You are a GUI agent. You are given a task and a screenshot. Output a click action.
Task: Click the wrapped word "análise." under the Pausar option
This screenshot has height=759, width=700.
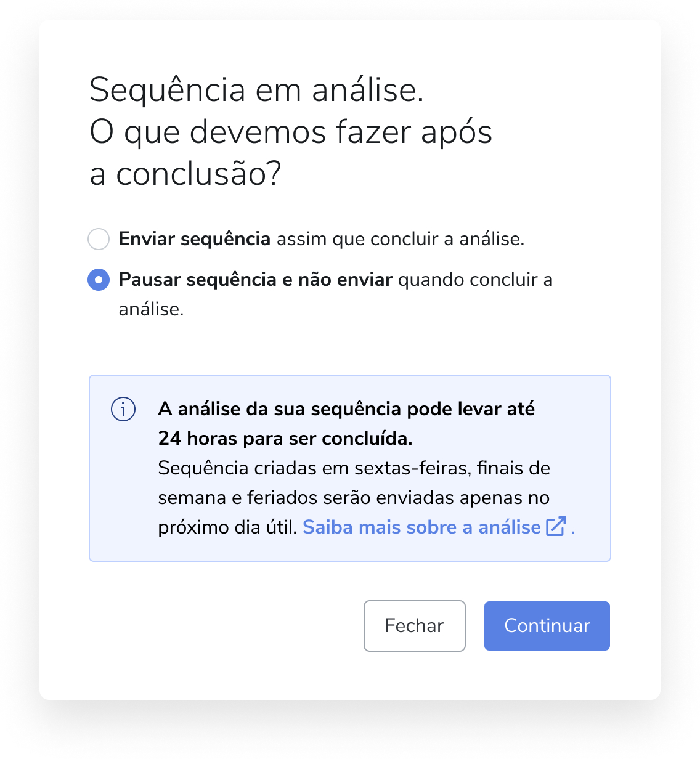coord(151,309)
